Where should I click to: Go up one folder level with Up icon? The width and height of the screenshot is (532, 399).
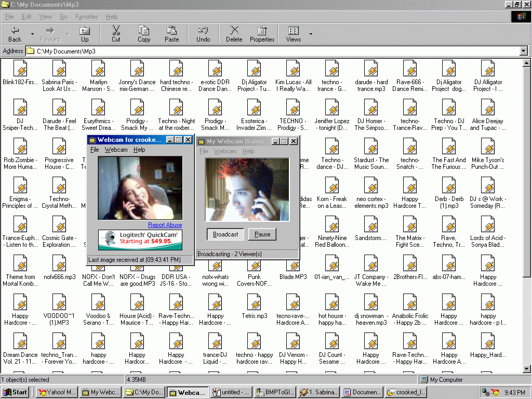(x=84, y=34)
